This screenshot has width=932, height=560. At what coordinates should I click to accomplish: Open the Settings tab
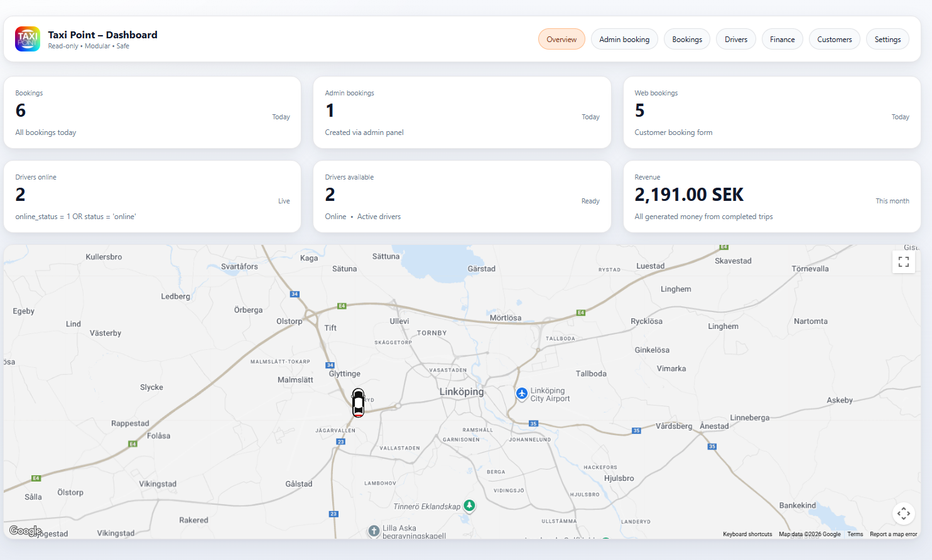point(887,38)
